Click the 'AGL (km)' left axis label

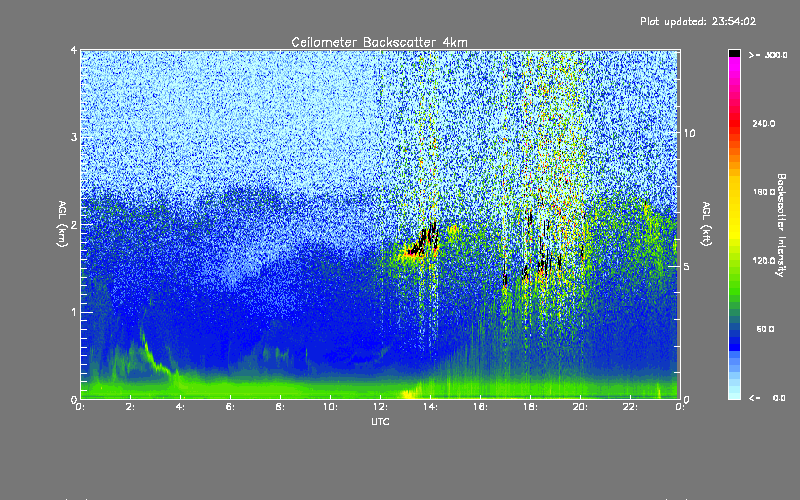coord(62,223)
